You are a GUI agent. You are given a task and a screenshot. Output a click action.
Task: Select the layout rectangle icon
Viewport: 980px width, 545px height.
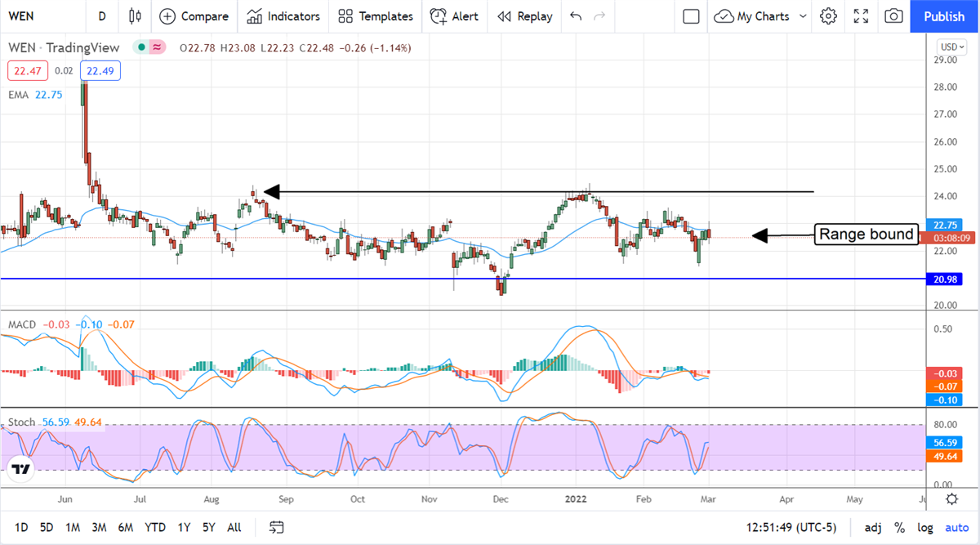691,16
